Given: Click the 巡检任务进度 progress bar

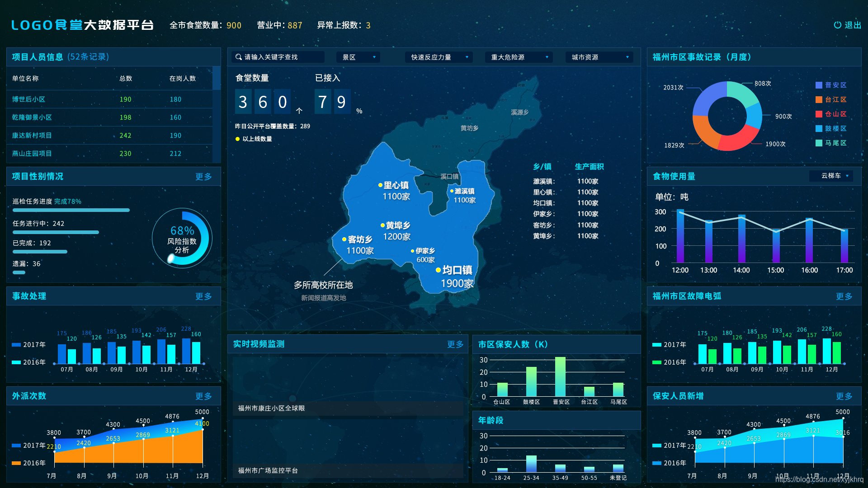Looking at the screenshot, I should coord(71,210).
